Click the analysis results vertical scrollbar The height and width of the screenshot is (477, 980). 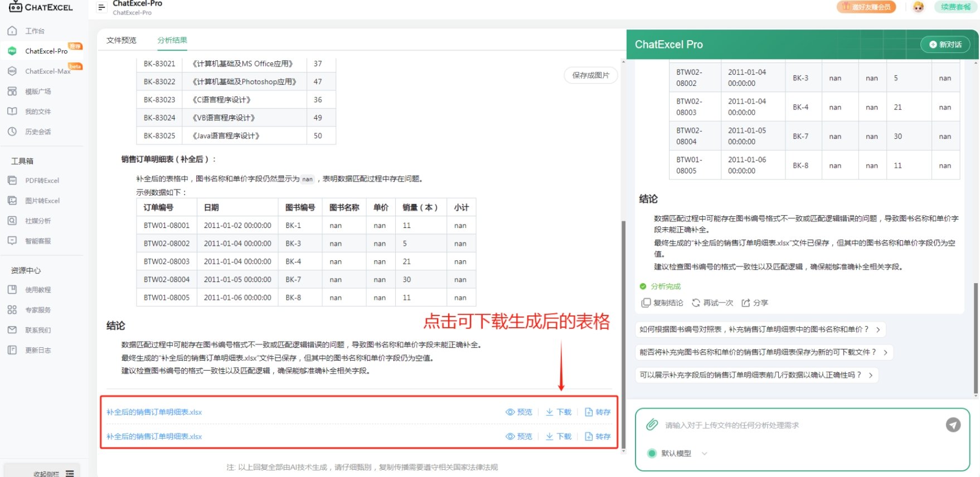click(x=623, y=334)
